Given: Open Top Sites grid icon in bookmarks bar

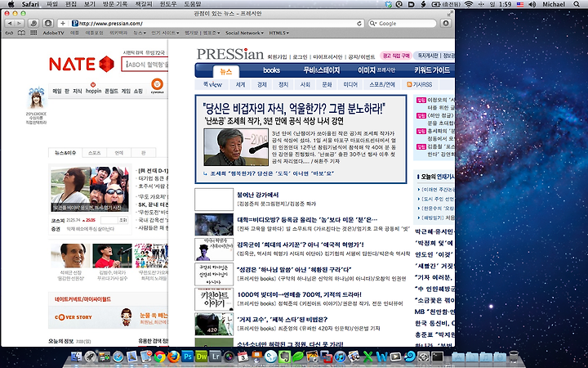Looking at the screenshot, I should tap(33, 33).
